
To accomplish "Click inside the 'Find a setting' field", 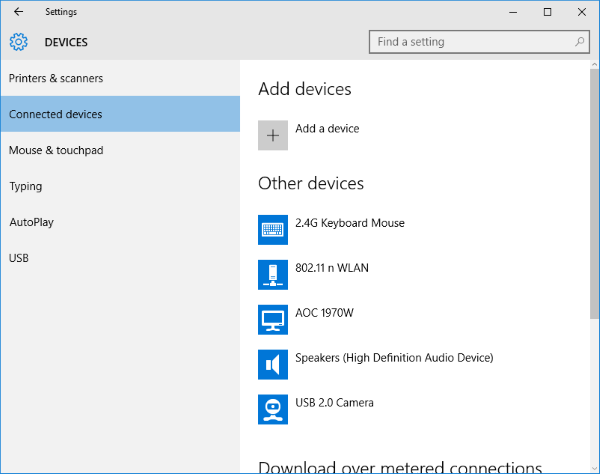I will (x=470, y=42).
